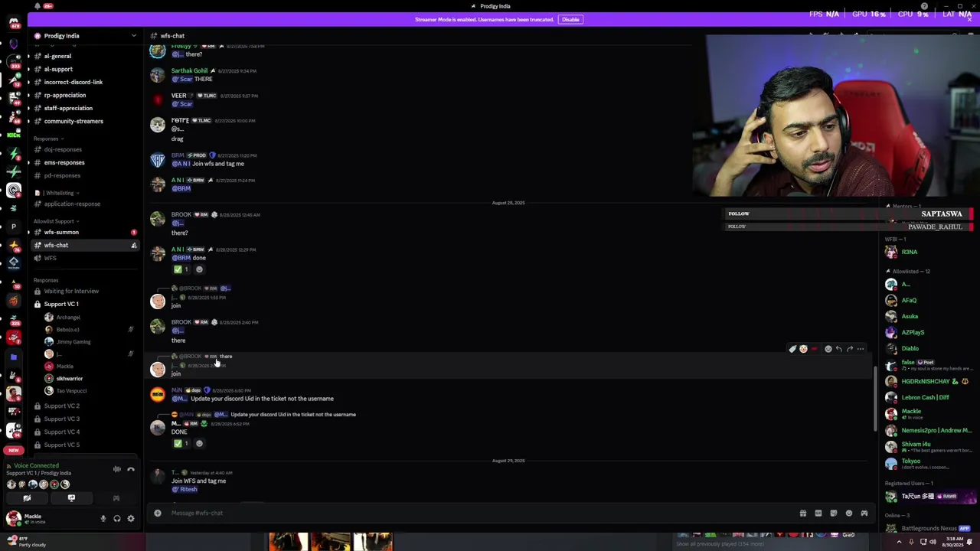Click the @Ritesh mention
The width and height of the screenshot is (980, 551).
coord(185,489)
